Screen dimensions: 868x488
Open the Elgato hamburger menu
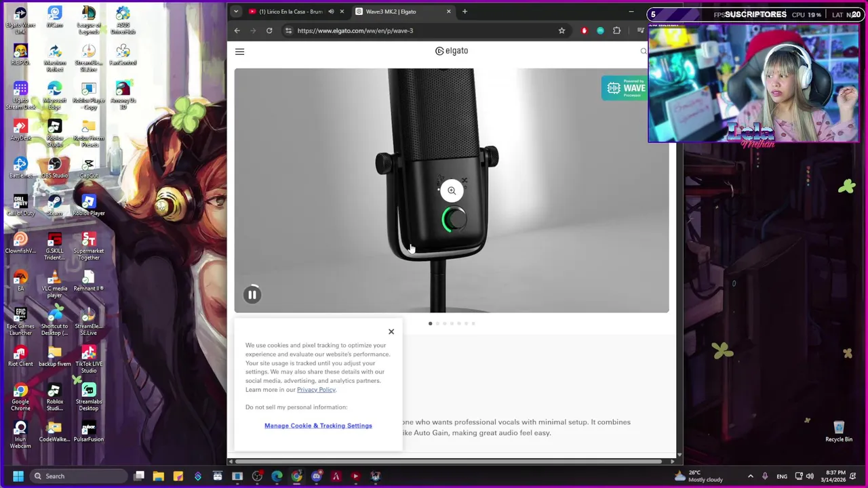pyautogui.click(x=239, y=52)
